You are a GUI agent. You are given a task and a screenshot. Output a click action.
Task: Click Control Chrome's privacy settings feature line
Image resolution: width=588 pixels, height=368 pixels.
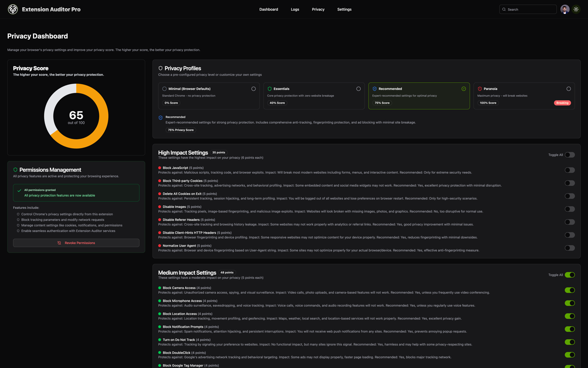[67, 214]
